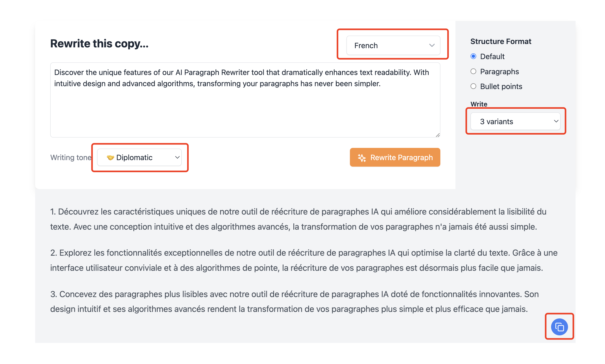Select the Paragraphs structure format
Image resolution: width=605 pixels, height=364 pixels.
(x=473, y=71)
